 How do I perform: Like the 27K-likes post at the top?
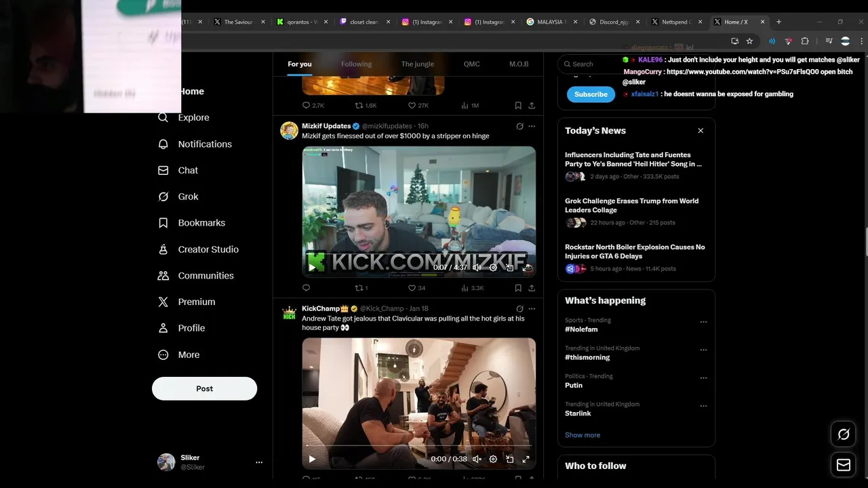point(418,106)
